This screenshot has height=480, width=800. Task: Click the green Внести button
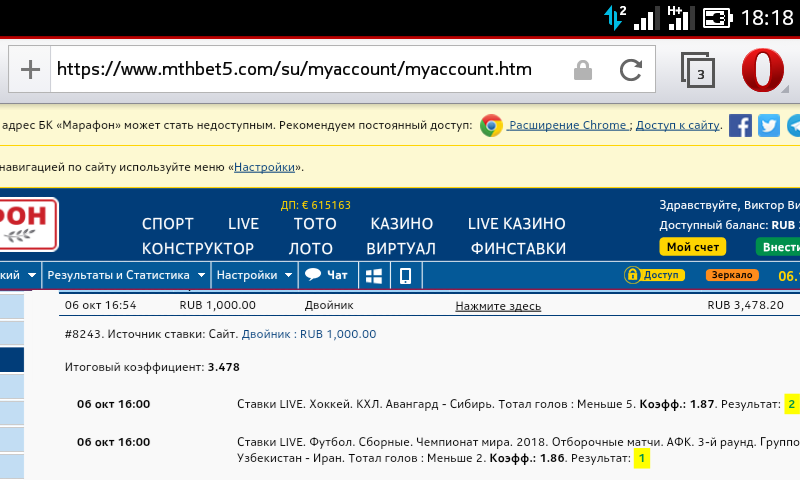[x=778, y=247]
